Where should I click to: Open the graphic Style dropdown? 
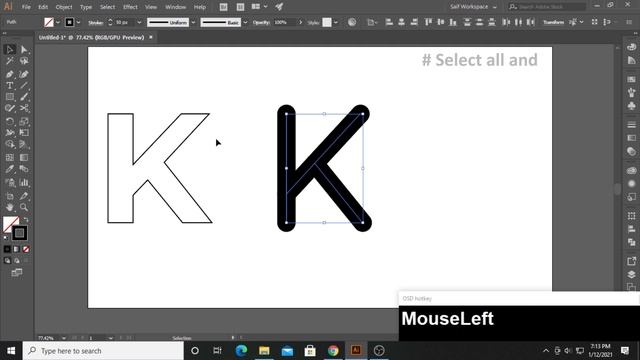pyautogui.click(x=336, y=22)
